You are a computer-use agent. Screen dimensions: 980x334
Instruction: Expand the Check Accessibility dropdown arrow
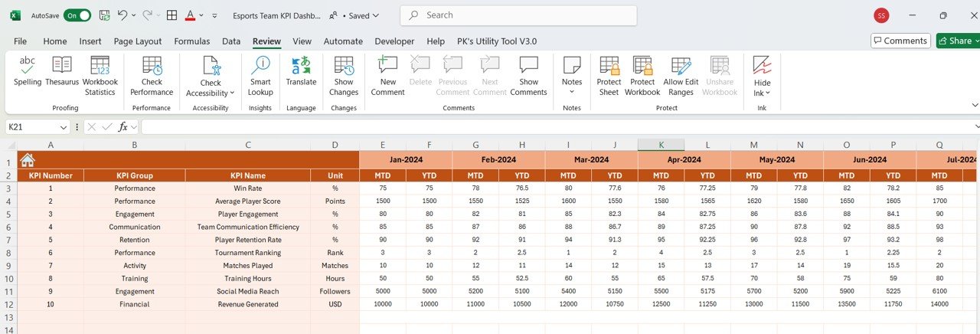click(x=233, y=93)
